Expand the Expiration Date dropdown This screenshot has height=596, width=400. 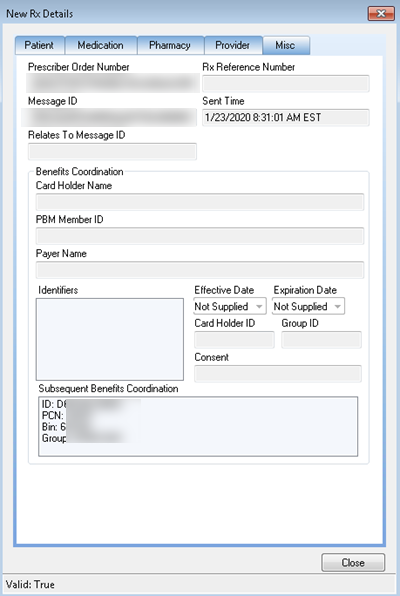308,306
